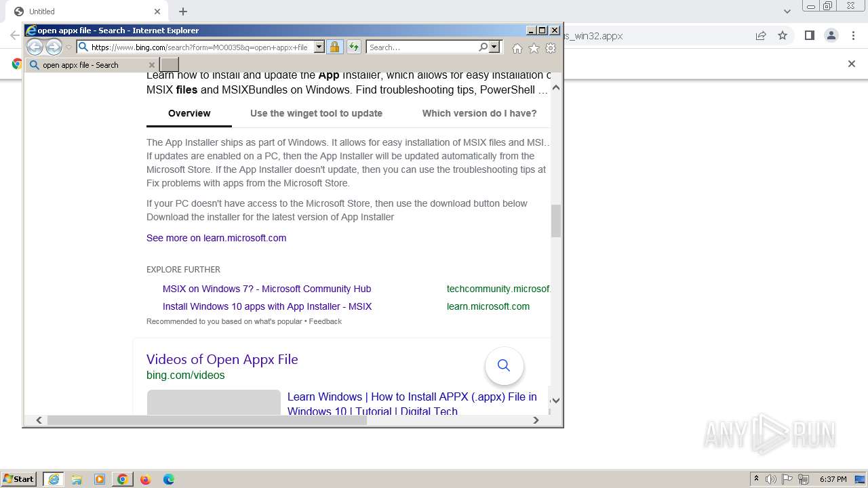
Task: Click the floating blue search button
Action: 504,365
